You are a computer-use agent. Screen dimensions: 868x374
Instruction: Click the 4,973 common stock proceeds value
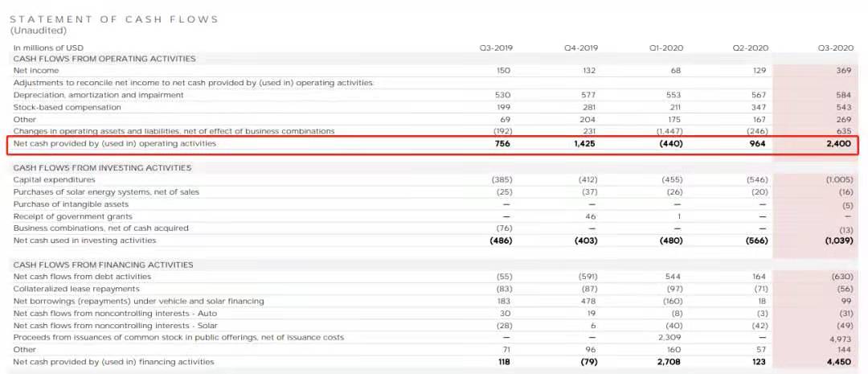pyautogui.click(x=839, y=339)
